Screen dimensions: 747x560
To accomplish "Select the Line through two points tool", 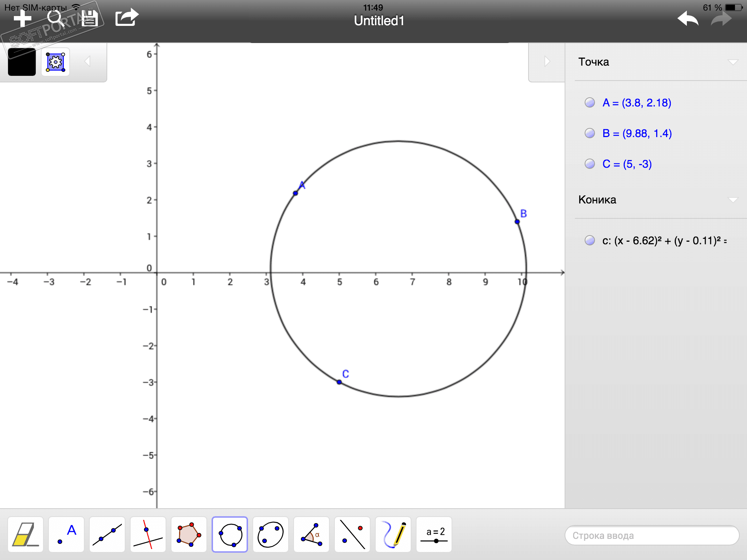I will coord(107,534).
